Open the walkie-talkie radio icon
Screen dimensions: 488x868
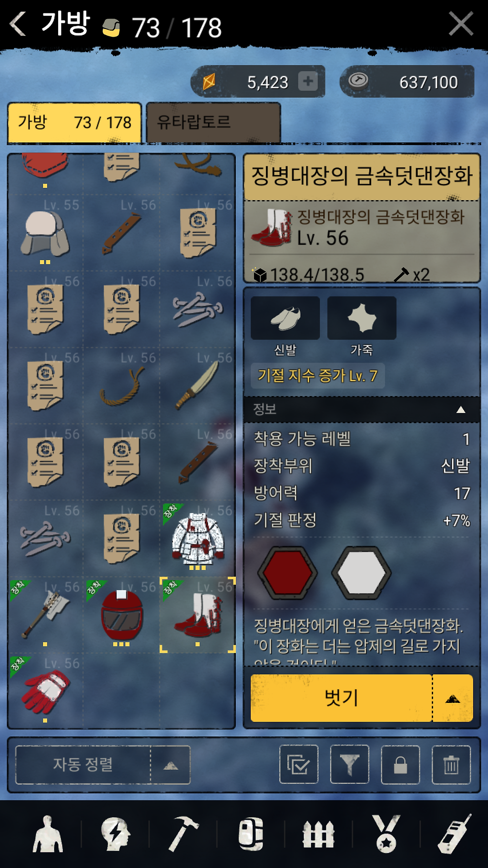[454, 834]
